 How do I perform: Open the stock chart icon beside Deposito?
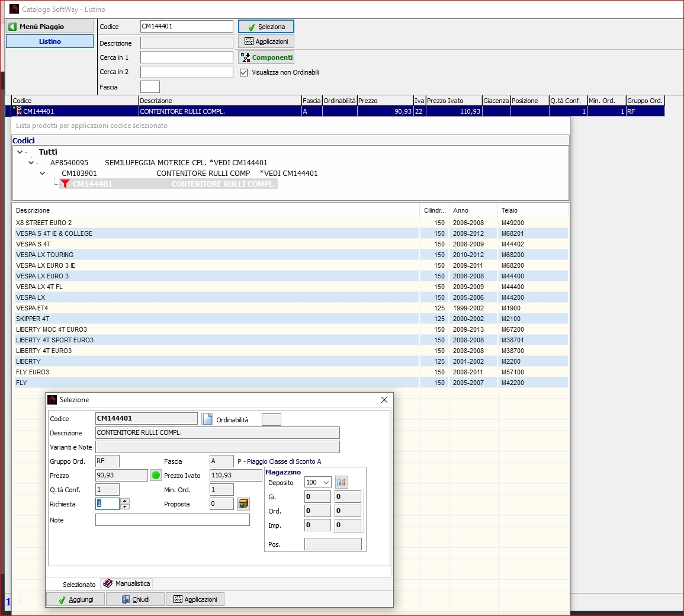341,482
